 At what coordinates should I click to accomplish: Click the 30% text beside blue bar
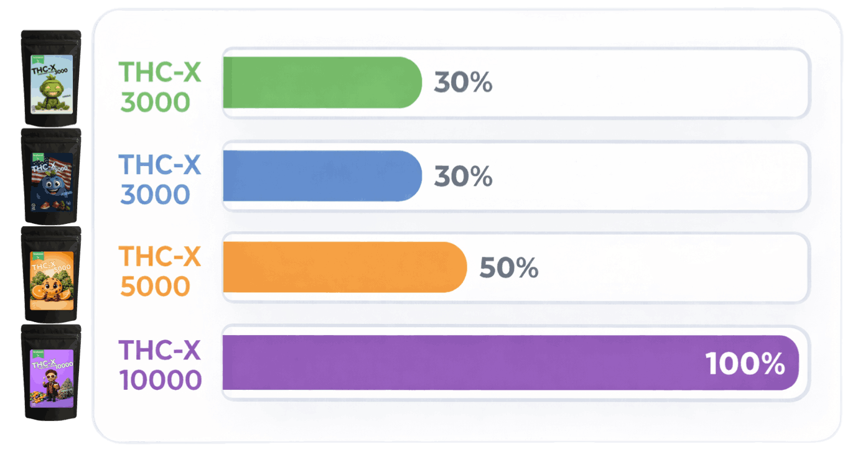(463, 177)
